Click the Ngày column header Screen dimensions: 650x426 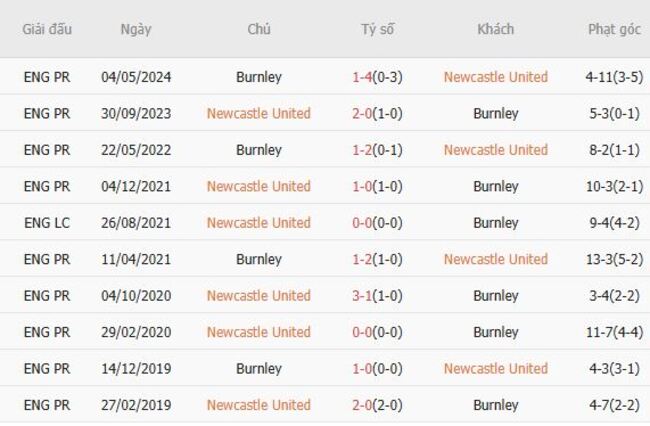136,29
